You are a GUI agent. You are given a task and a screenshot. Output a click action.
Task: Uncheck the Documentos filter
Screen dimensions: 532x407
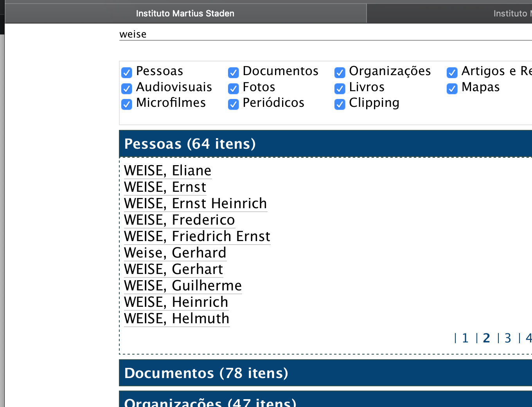coord(234,73)
